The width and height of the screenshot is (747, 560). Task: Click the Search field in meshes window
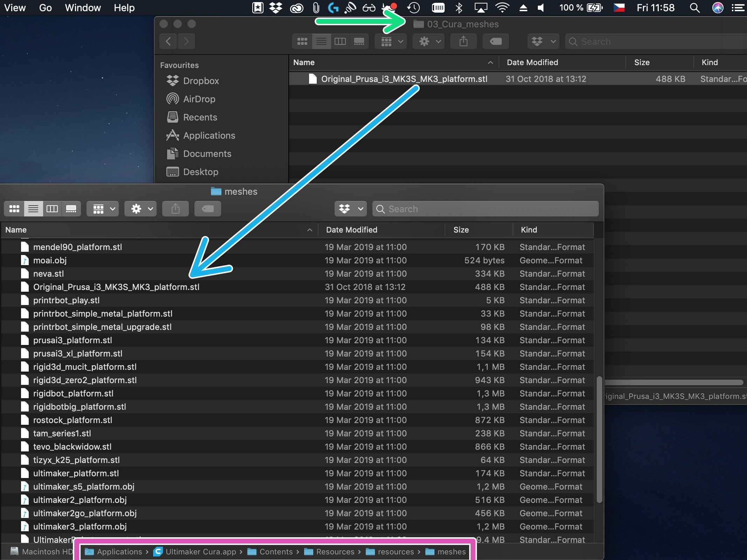pyautogui.click(x=486, y=209)
